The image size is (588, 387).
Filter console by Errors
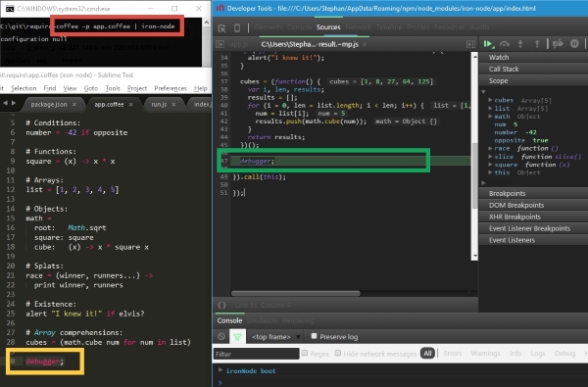(x=453, y=353)
